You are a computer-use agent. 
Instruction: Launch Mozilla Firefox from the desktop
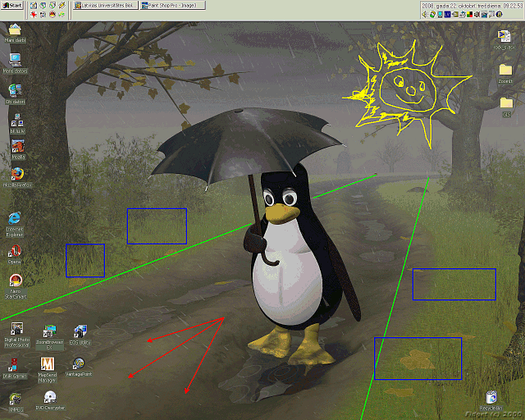pos(17,177)
